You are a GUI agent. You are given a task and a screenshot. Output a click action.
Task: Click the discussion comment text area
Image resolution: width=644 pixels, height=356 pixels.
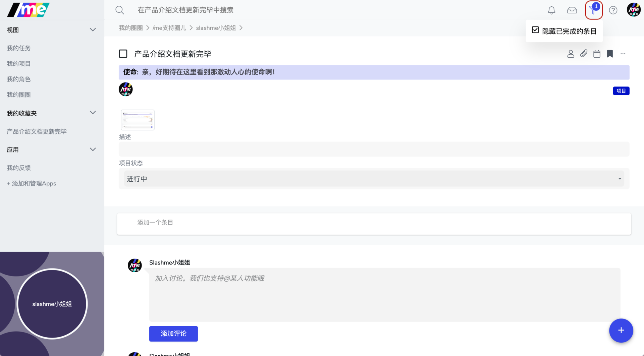[x=384, y=295]
